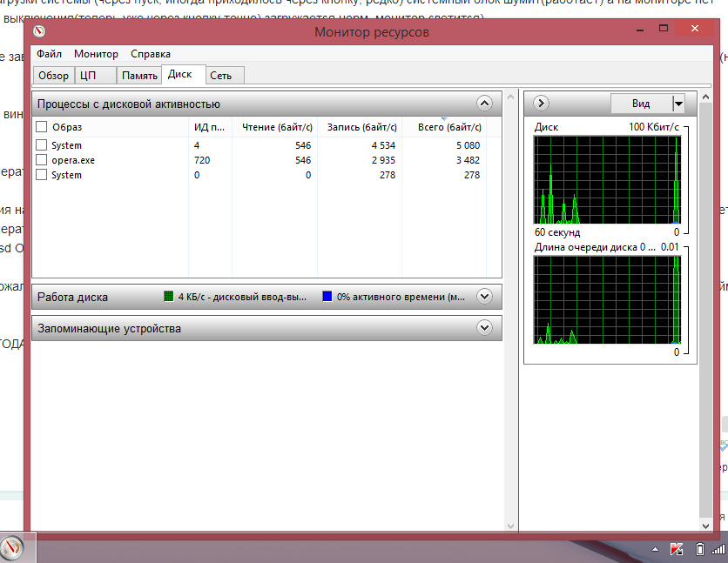The image size is (728, 563).
Task: Check the box for opera.exe
Action: [41, 160]
